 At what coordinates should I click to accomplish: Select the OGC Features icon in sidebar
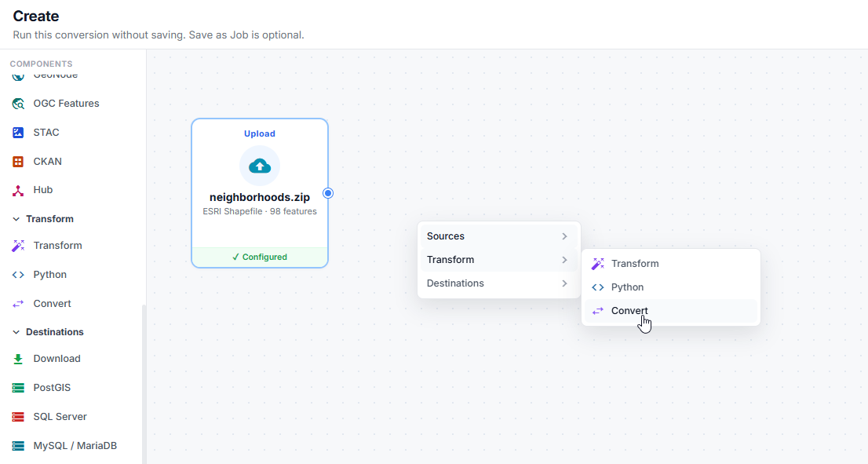[x=18, y=104]
